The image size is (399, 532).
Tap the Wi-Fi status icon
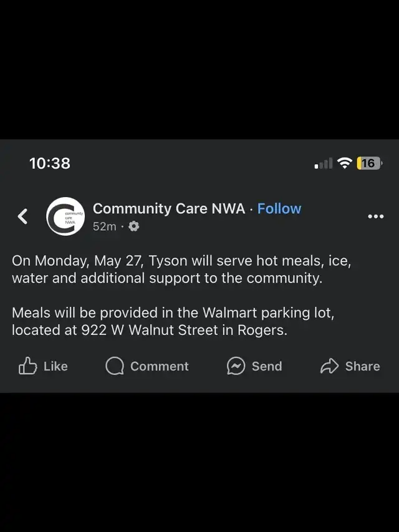click(x=344, y=163)
